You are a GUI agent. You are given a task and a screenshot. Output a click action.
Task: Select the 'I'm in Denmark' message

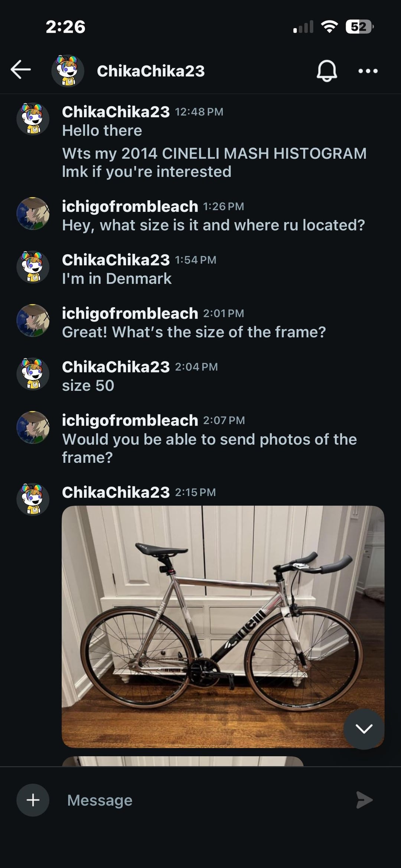tap(117, 279)
